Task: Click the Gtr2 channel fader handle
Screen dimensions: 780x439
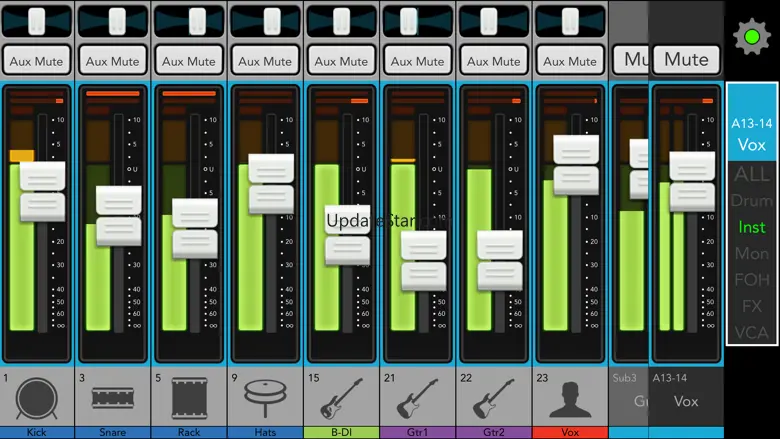Action: (x=500, y=261)
